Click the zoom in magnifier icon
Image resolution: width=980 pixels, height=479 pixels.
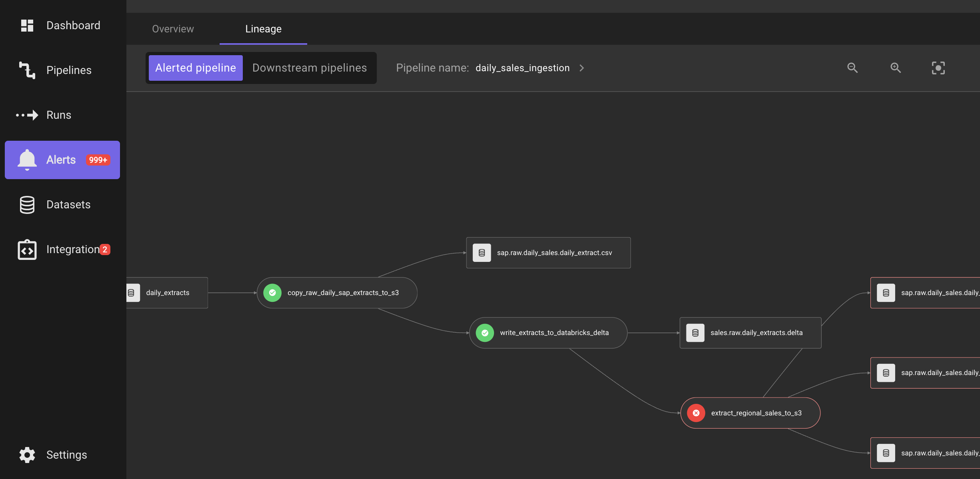click(x=896, y=68)
